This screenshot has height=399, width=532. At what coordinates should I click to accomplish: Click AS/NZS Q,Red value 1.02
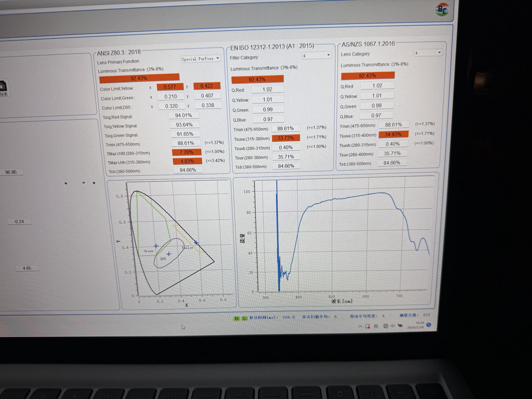tap(377, 86)
